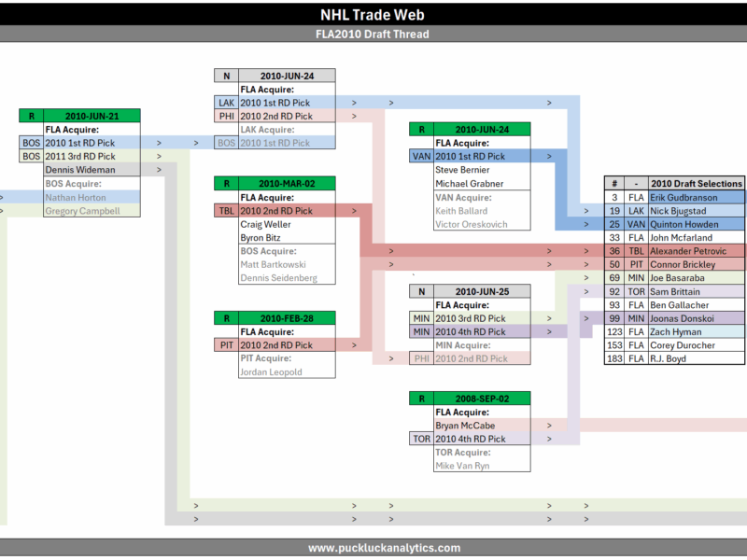
Task: Click Joe Basaraba in draft selections
Action: [697, 277]
